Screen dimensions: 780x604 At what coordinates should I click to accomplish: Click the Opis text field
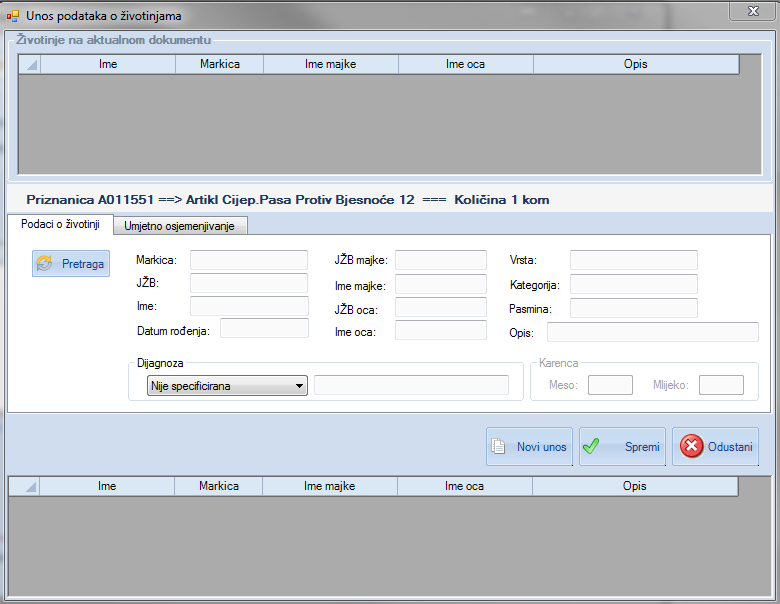652,333
